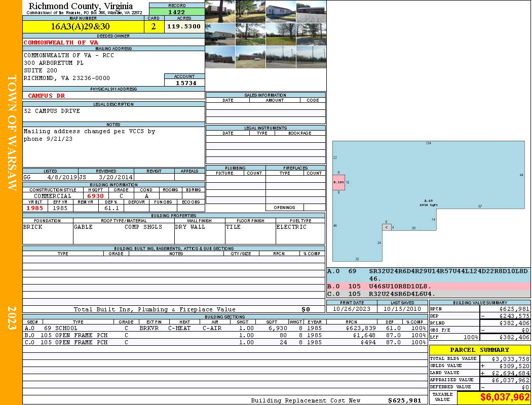Click the CAMPUS DR physical address
This screenshot has height=405, width=532.
click(46, 95)
